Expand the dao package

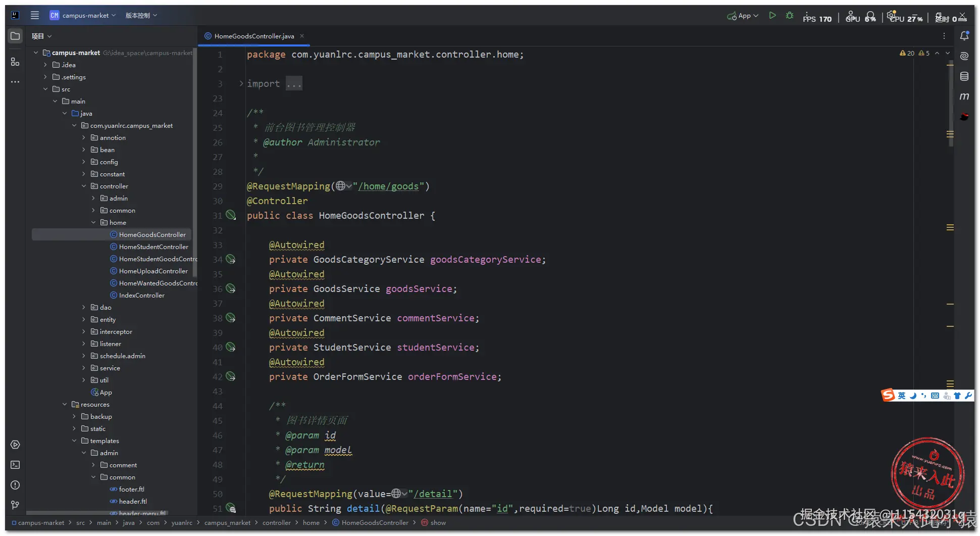tap(84, 307)
